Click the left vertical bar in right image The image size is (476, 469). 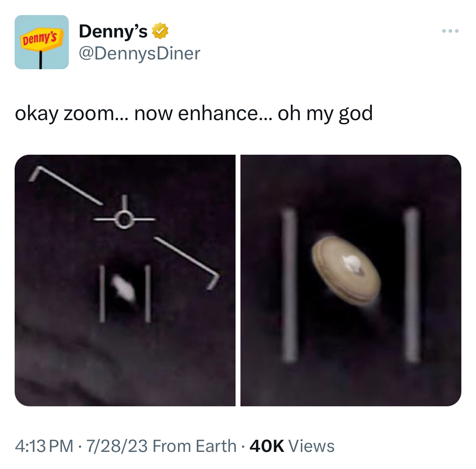tap(289, 285)
